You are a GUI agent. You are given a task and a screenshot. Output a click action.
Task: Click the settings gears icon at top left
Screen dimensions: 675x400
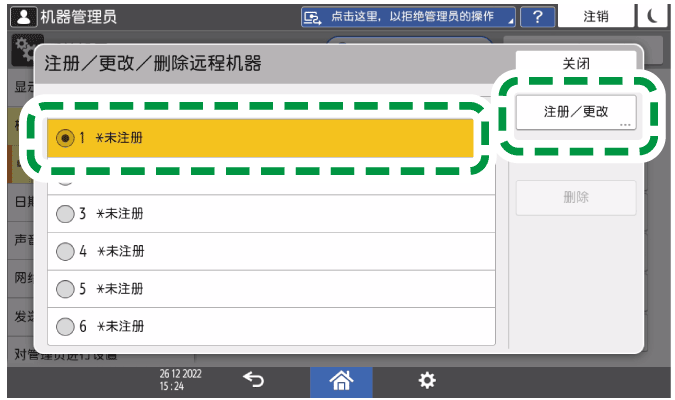pyautogui.click(x=22, y=49)
